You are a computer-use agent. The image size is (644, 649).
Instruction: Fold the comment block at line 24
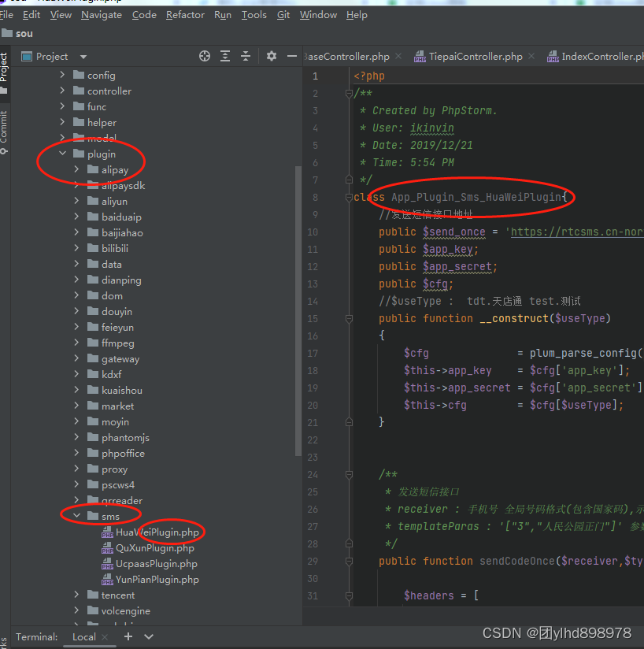pyautogui.click(x=349, y=475)
